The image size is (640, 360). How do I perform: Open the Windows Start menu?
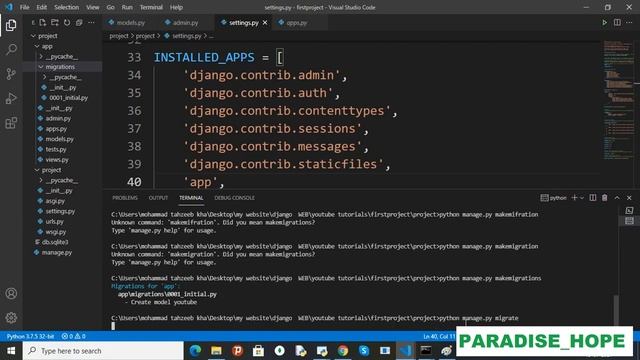[11, 351]
